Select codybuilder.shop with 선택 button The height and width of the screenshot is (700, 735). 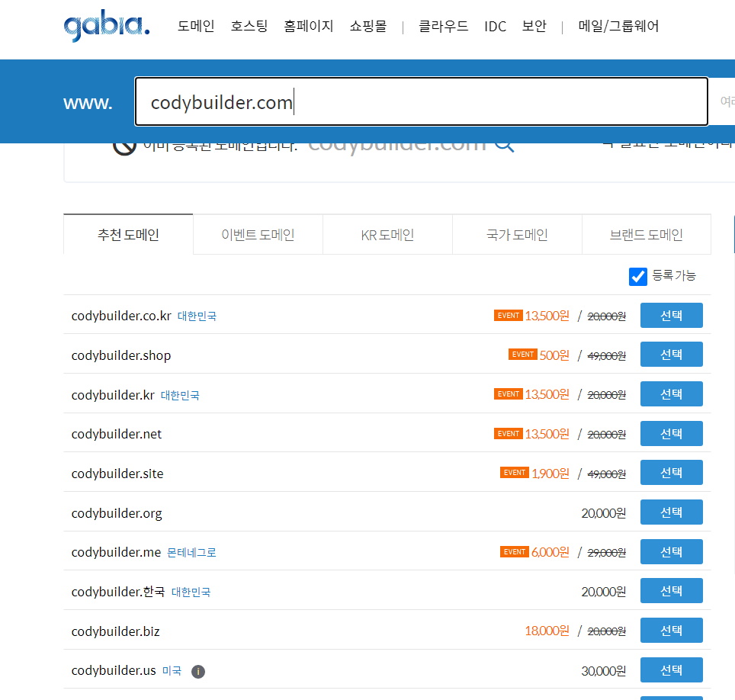[x=671, y=355]
